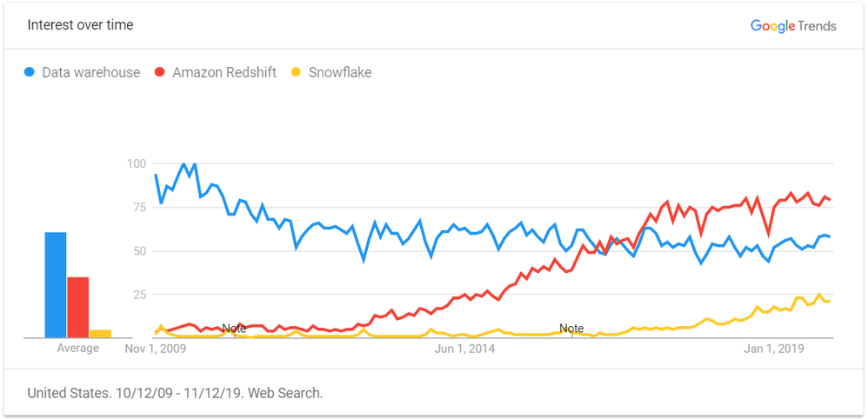Click the United States date range footer text
The height and width of the screenshot is (419, 868).
coord(175,393)
